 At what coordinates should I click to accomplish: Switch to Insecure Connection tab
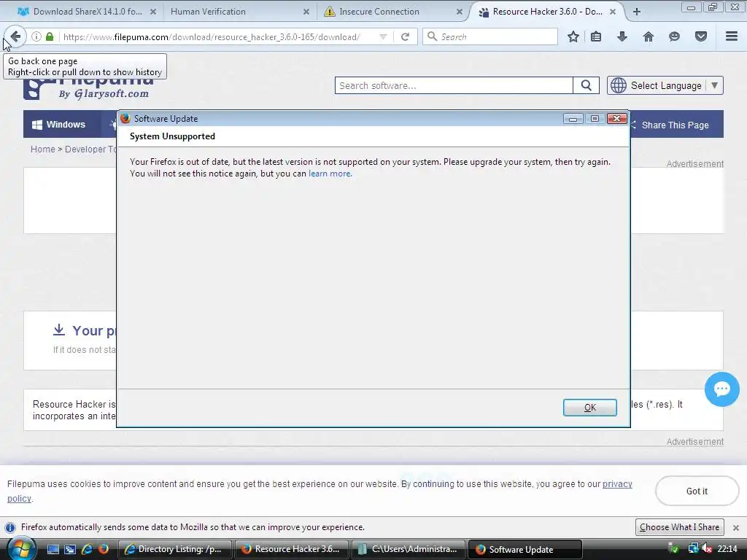pos(379,12)
